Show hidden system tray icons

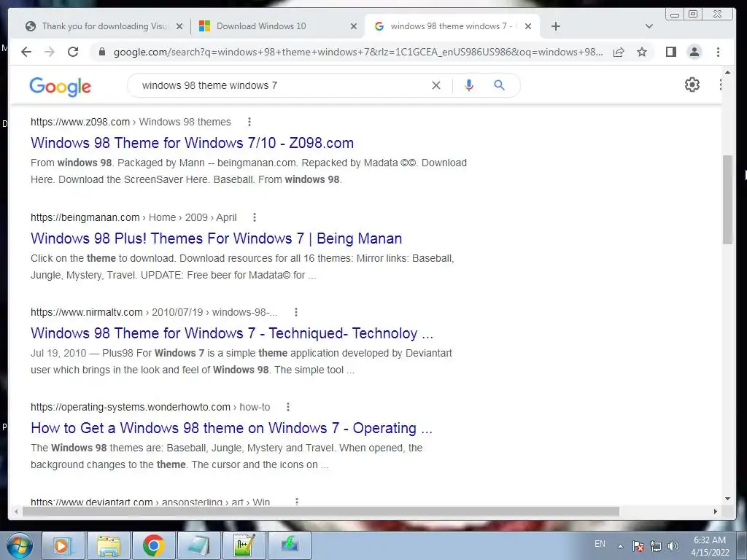click(x=620, y=546)
